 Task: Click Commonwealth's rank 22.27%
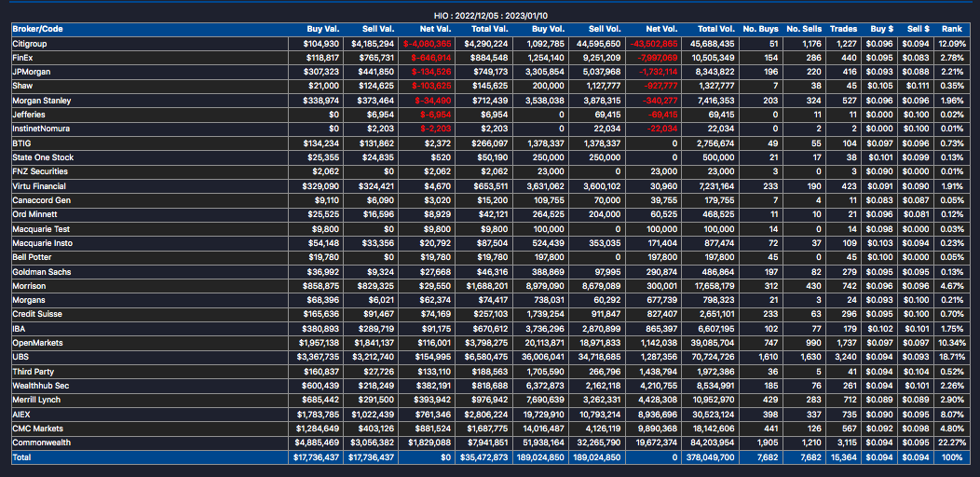pos(952,443)
